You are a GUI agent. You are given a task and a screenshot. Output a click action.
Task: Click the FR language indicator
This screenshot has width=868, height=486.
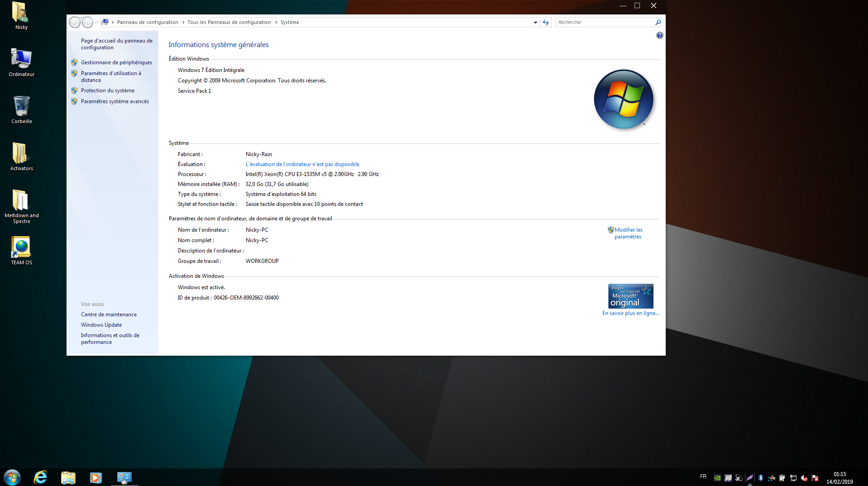[703, 476]
